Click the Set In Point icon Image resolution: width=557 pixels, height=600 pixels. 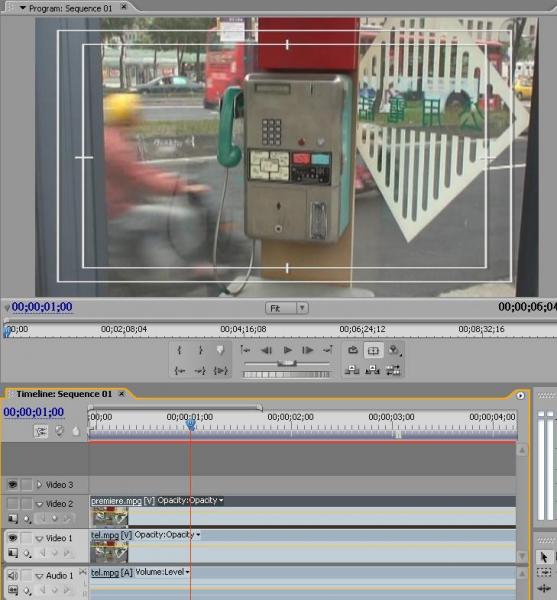(180, 350)
